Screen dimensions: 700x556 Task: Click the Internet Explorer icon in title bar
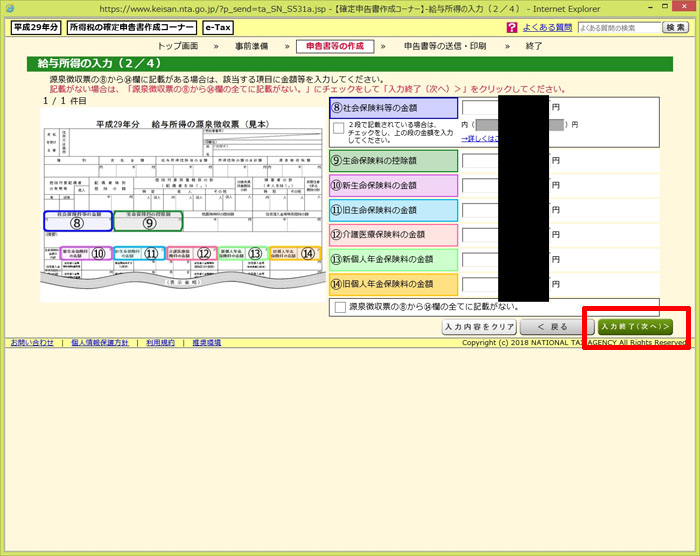10,8
